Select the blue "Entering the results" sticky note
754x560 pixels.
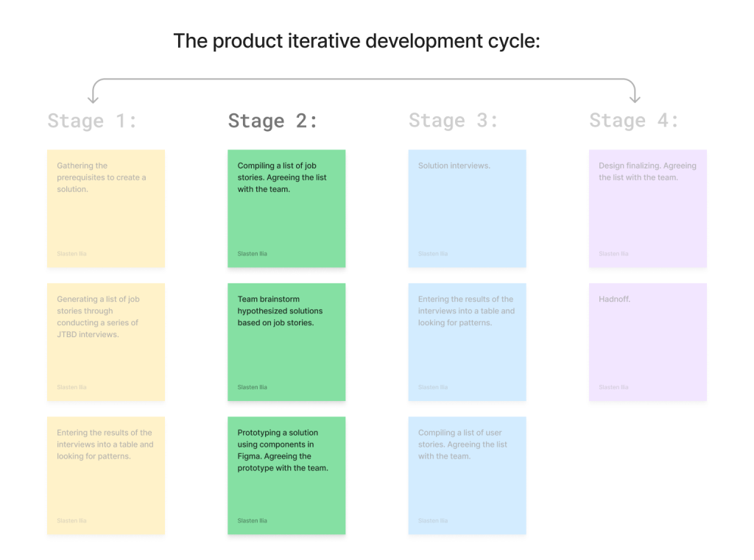468,342
